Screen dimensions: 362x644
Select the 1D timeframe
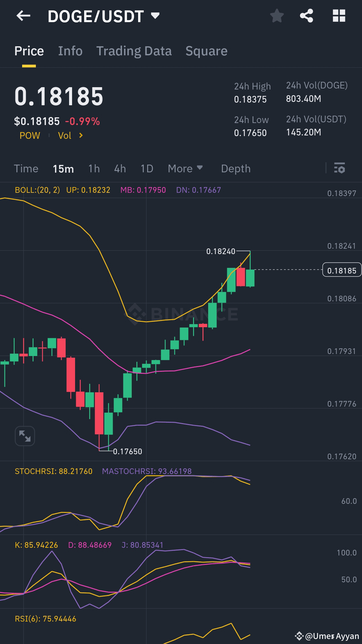point(147,168)
